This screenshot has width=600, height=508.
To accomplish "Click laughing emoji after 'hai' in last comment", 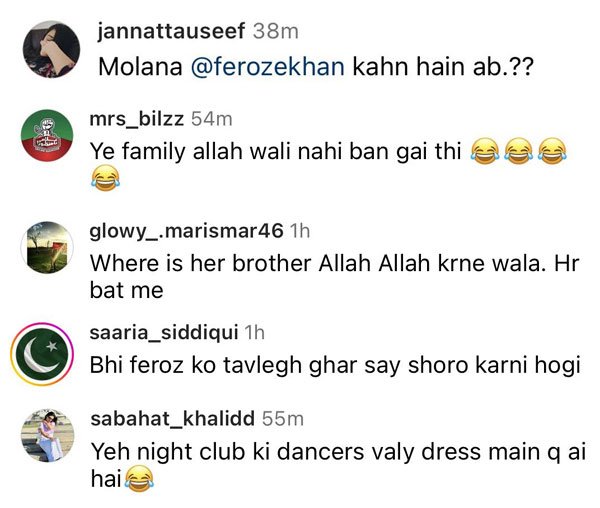I will tap(139, 478).
